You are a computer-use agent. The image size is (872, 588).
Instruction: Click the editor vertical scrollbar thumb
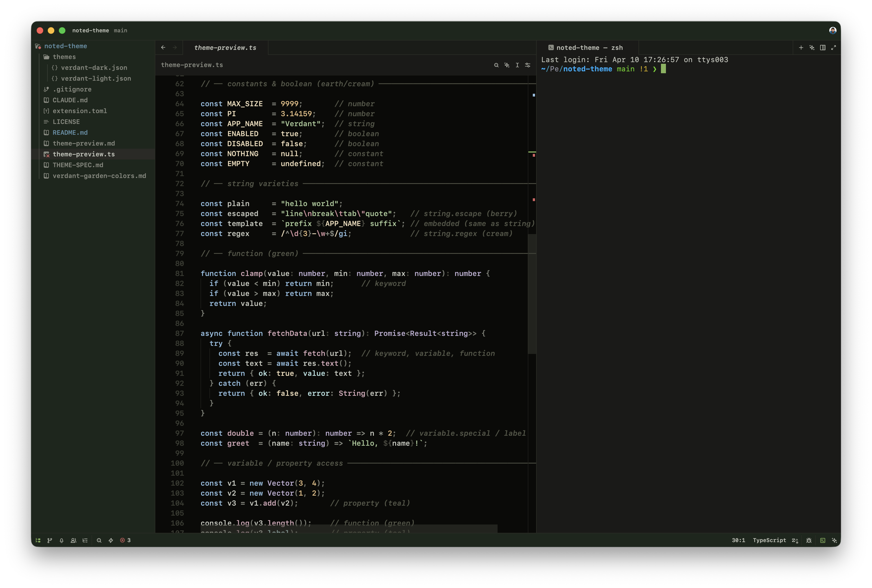click(532, 294)
